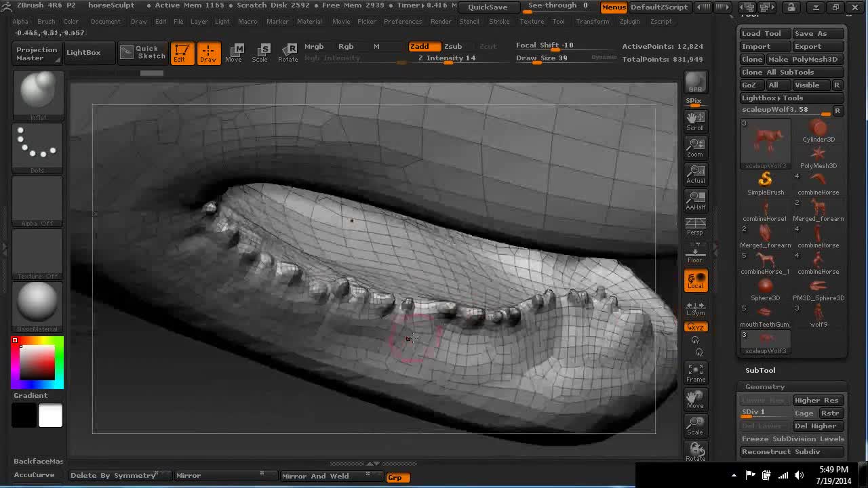
Task: Select the PolyMesh3D star tool
Action: 818,157
